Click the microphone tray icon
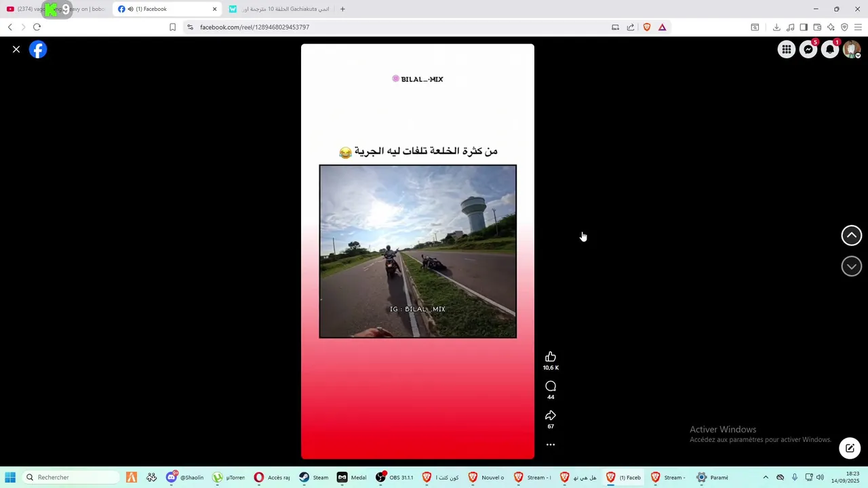The height and width of the screenshot is (488, 868). point(794,477)
